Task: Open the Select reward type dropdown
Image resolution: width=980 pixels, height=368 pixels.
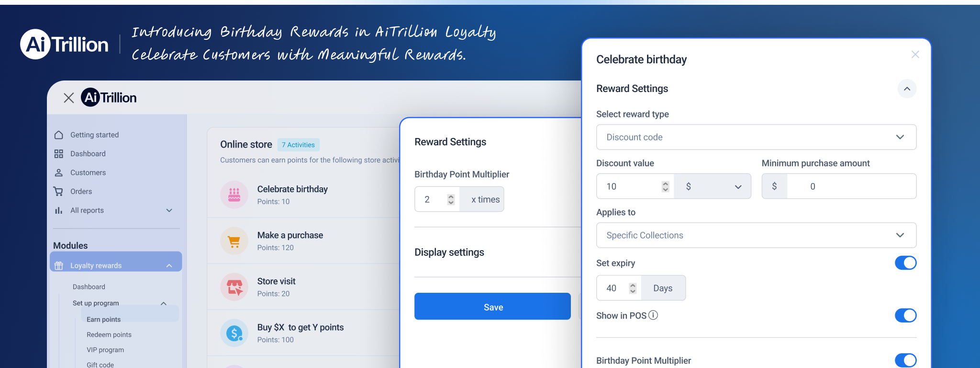Action: click(x=756, y=137)
